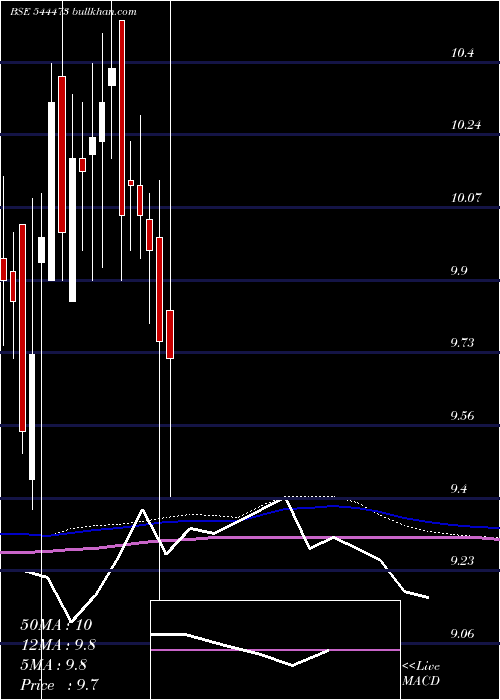Click the 12MA : 9.8 indicator text
This screenshot has height=700, width=500.
point(58,645)
